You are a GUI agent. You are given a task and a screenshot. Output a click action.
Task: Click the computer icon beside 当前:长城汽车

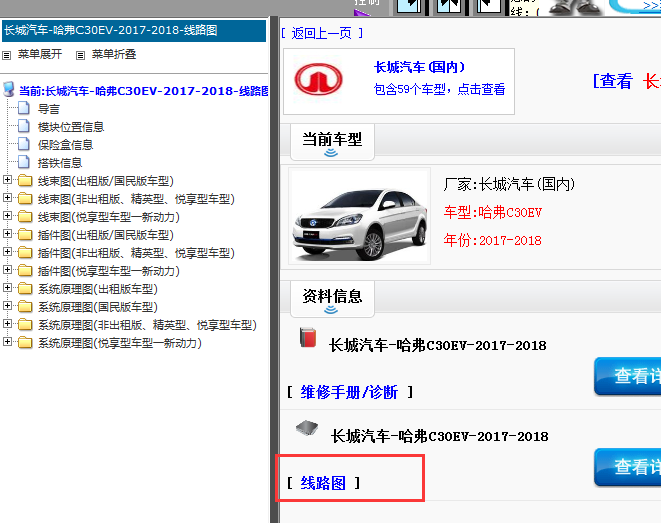click(9, 89)
